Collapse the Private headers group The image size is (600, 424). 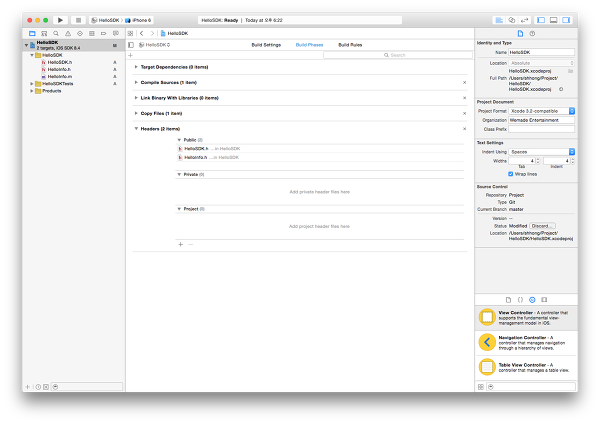[179, 174]
